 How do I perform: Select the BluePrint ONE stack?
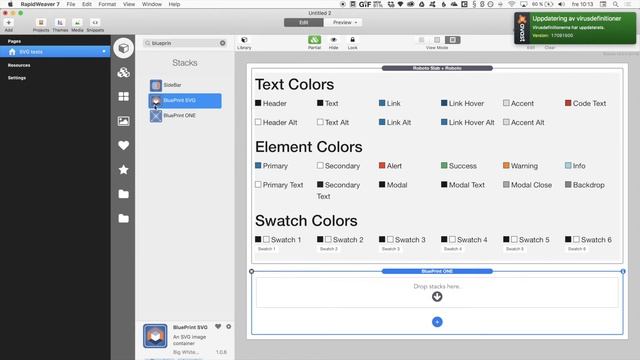pyautogui.click(x=185, y=116)
